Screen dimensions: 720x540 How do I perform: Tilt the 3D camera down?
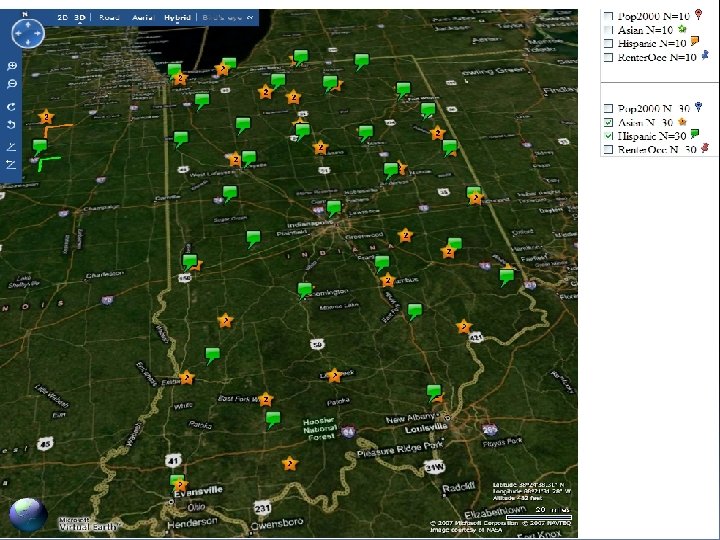click(11, 164)
